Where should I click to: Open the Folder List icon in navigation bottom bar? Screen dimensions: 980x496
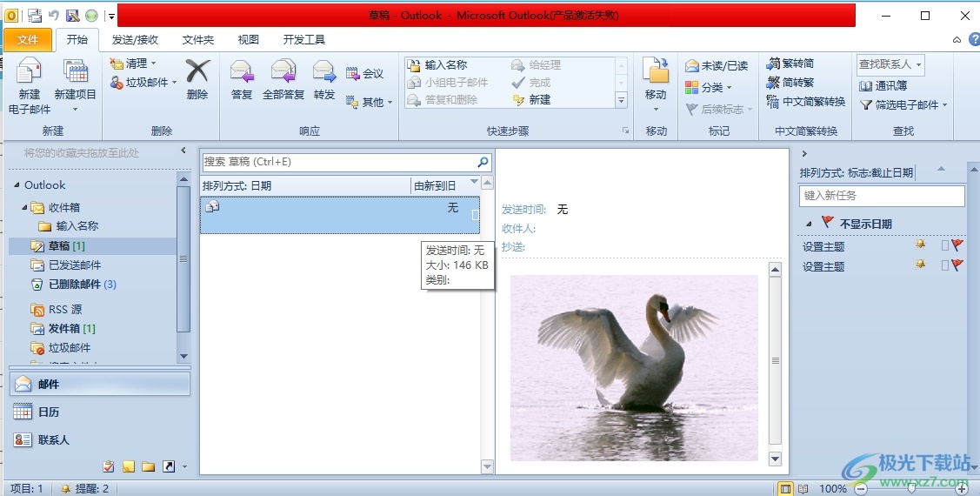coord(148,466)
